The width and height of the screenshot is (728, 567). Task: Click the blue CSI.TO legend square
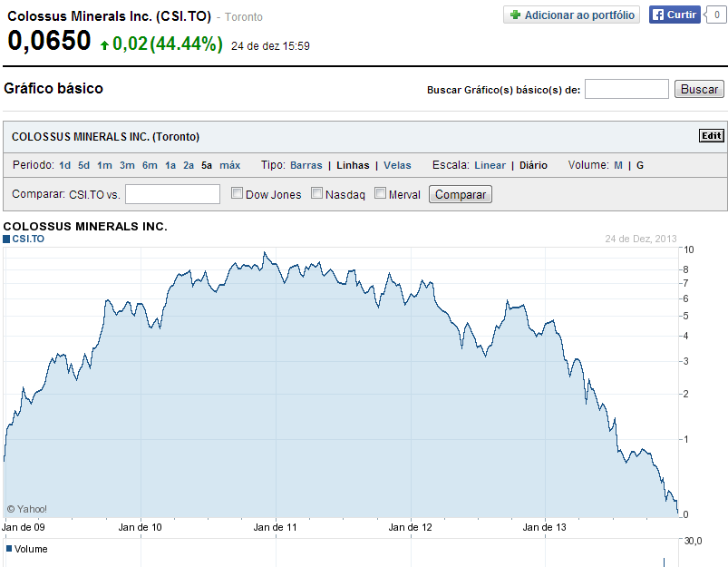click(6, 239)
